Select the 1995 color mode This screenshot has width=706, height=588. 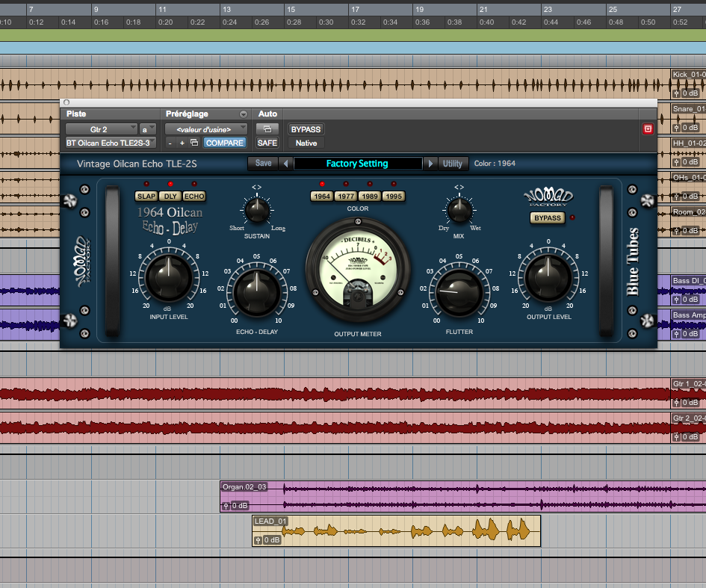(x=394, y=196)
